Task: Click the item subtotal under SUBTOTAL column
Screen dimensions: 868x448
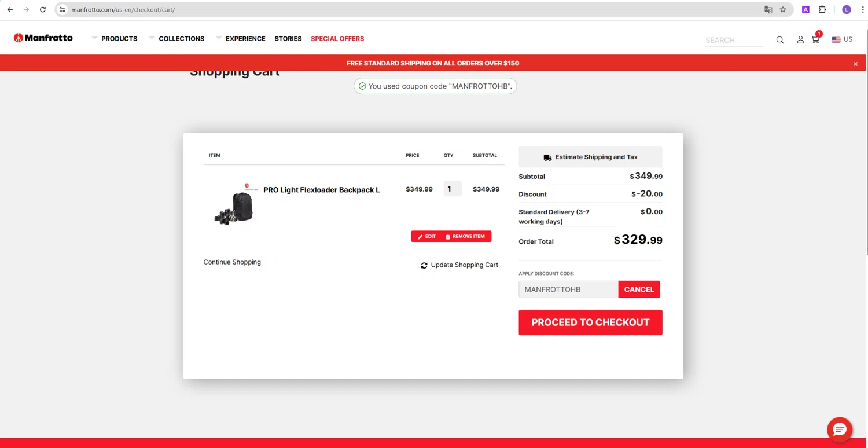Action: [x=486, y=189]
